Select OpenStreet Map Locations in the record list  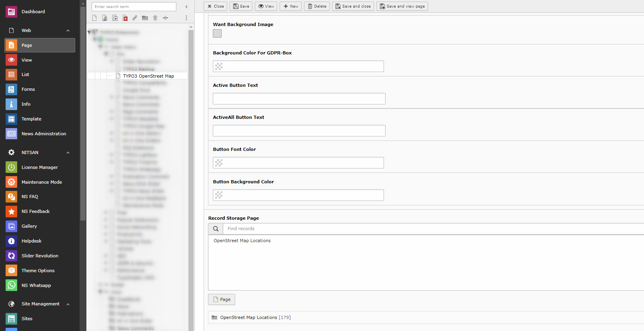pos(242,241)
